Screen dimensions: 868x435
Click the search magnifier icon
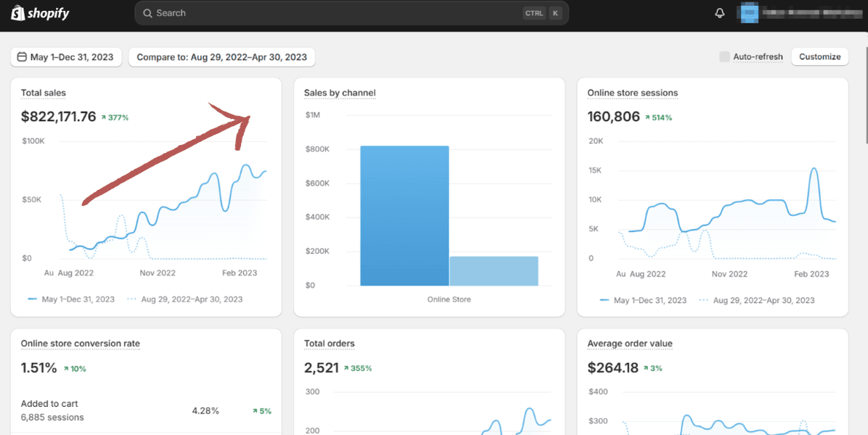(147, 13)
